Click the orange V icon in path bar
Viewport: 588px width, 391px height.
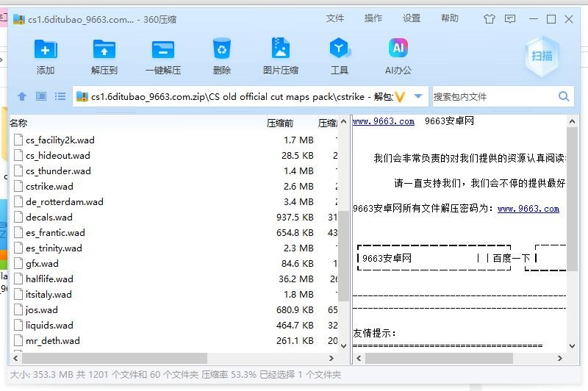[x=400, y=97]
